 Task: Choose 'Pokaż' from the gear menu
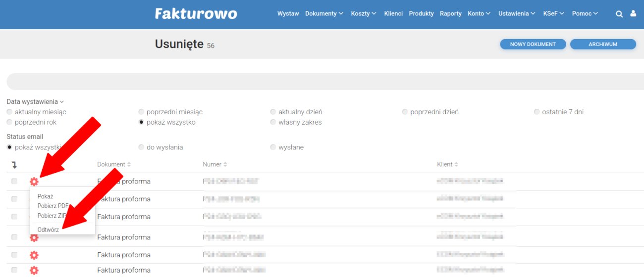(x=45, y=196)
